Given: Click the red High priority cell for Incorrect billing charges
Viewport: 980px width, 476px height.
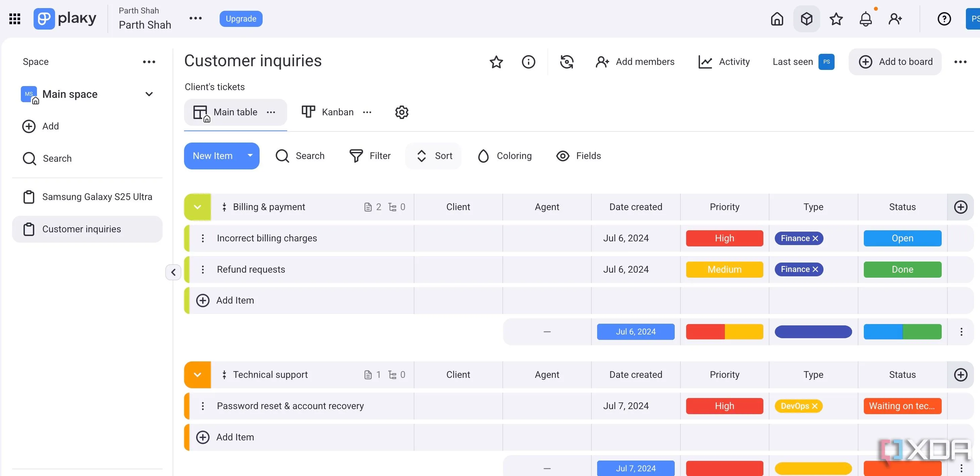Looking at the screenshot, I should tap(724, 238).
